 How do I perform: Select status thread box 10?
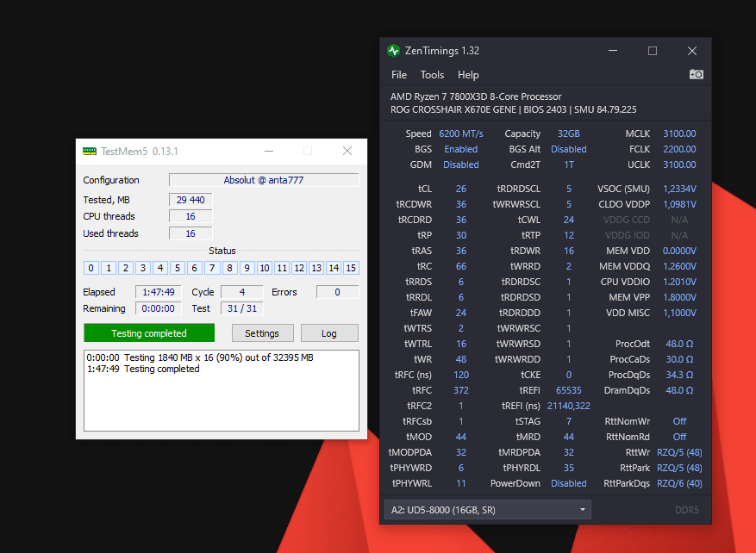click(x=265, y=268)
